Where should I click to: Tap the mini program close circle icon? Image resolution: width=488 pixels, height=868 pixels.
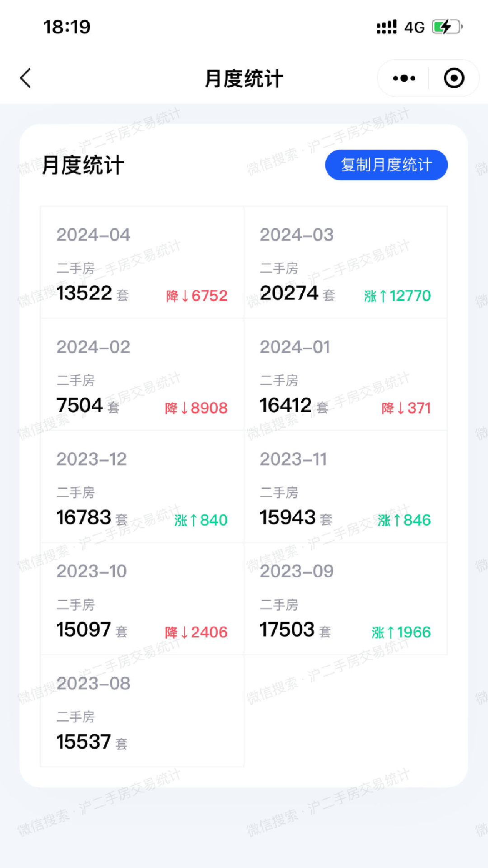(454, 78)
